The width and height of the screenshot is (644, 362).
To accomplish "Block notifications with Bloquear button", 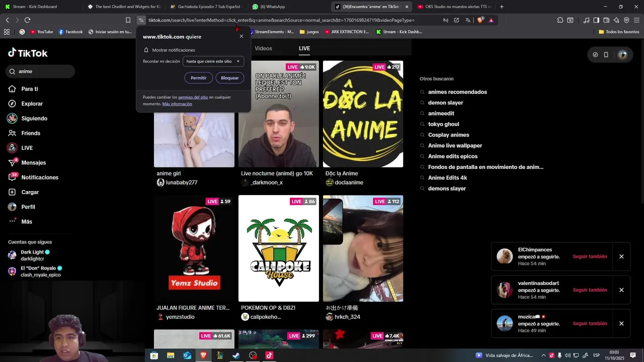I will coord(230,78).
